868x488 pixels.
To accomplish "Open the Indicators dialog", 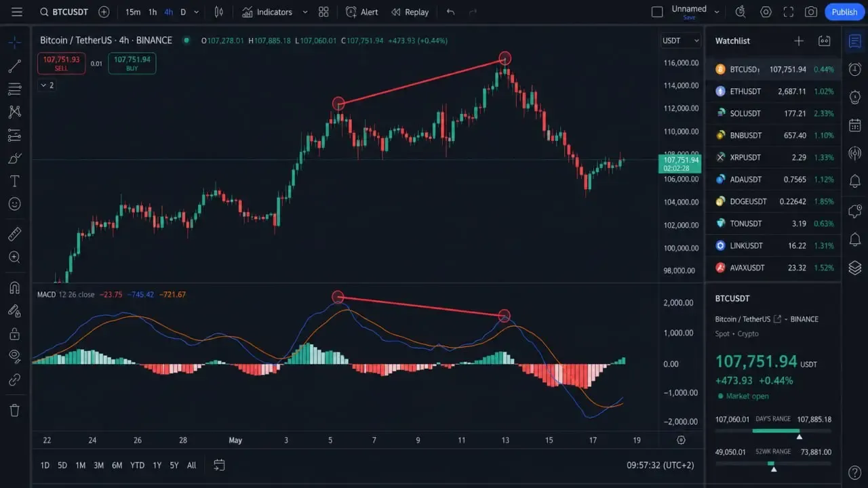I will click(x=267, y=12).
